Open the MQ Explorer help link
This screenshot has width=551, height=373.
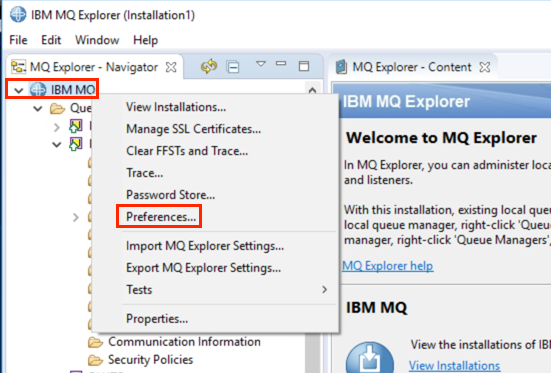[388, 266]
